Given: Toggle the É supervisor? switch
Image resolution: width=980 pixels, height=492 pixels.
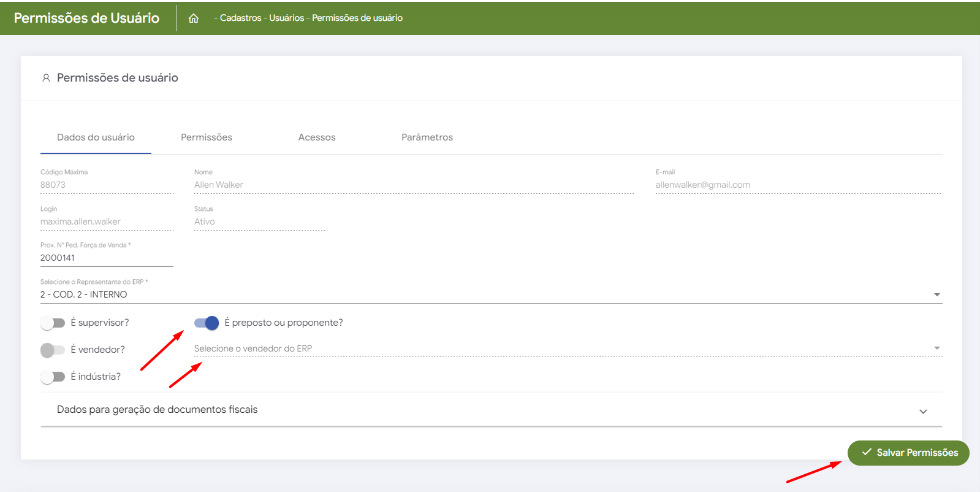Looking at the screenshot, I should (x=53, y=323).
